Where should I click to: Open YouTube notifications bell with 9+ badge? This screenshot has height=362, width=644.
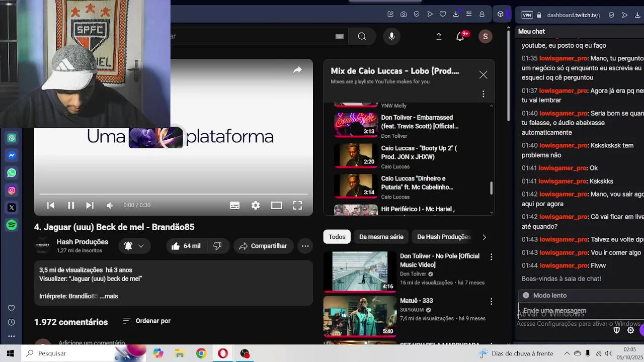[460, 36]
